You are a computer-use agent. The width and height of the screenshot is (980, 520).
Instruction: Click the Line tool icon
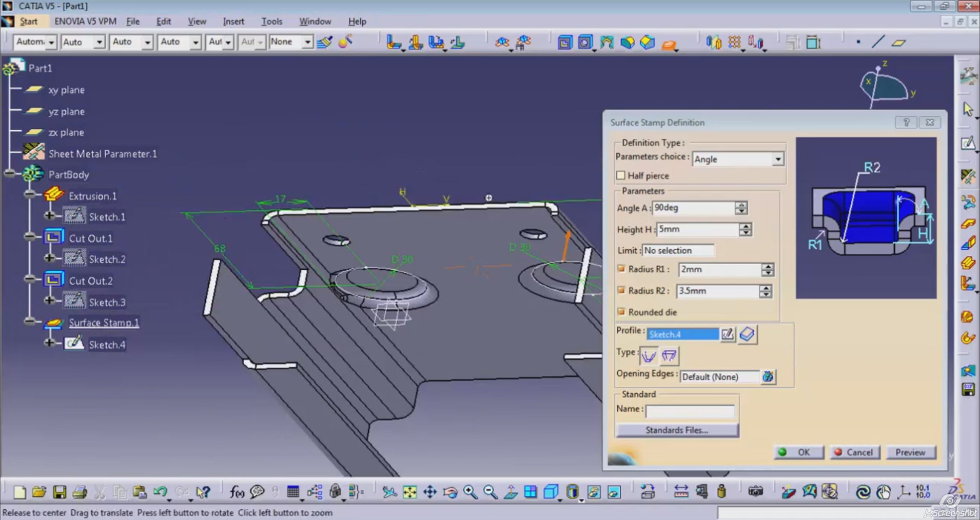878,42
